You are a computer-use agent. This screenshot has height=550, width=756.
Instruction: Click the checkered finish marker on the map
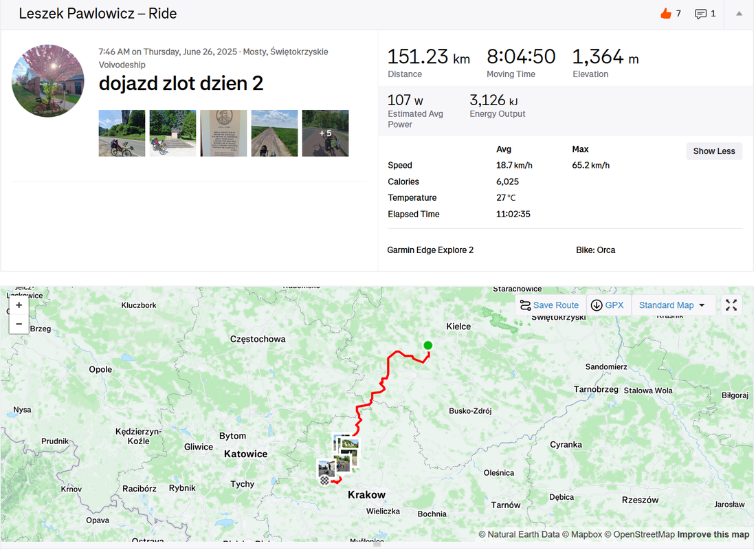(325, 481)
